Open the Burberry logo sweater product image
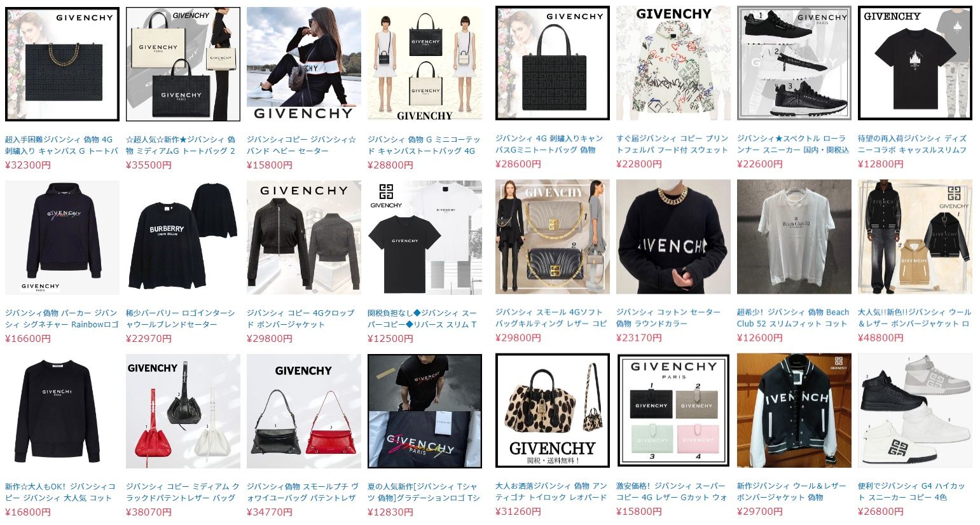Screen dimensions: 980x525 (x=183, y=238)
